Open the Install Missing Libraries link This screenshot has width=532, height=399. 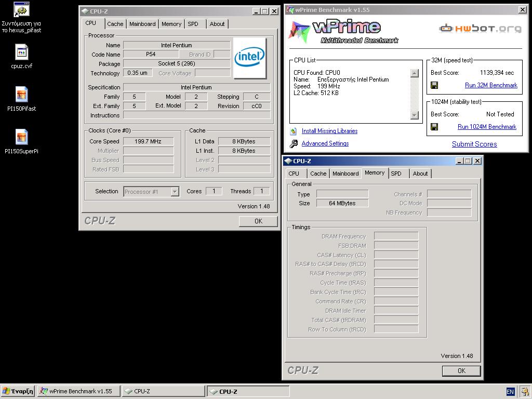click(329, 131)
